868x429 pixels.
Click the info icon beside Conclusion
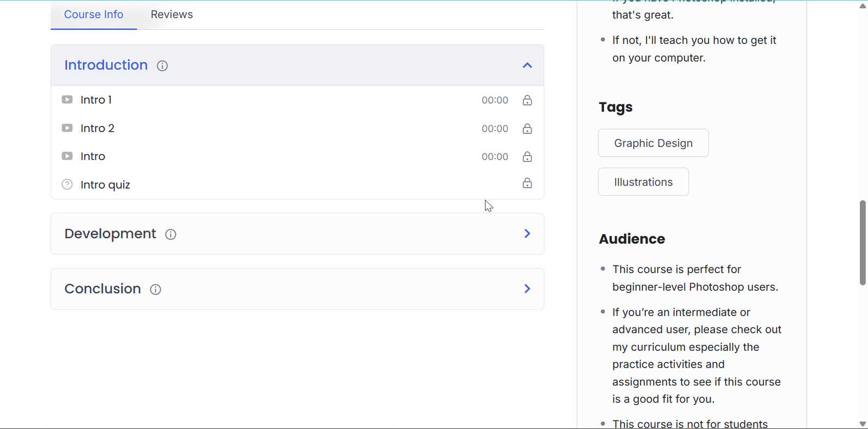(x=156, y=290)
